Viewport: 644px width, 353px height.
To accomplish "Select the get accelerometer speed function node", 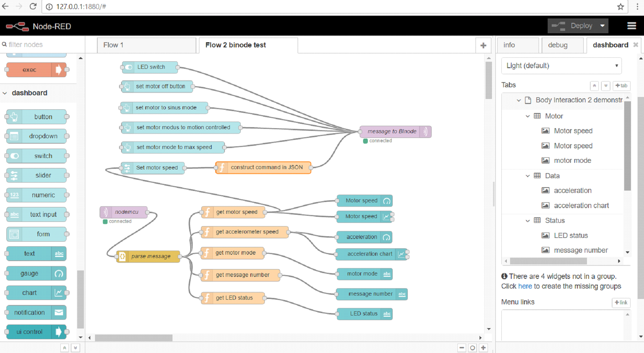I will (245, 232).
